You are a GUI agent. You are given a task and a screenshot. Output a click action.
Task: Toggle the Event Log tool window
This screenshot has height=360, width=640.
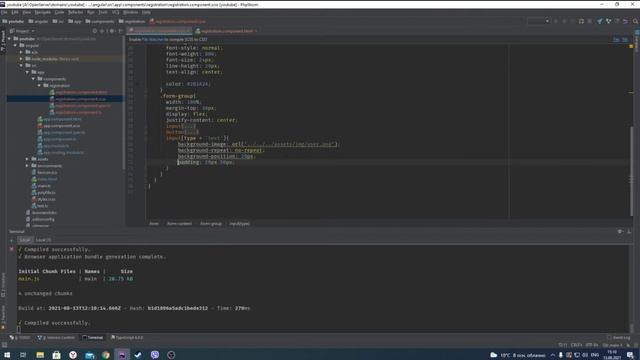tap(618, 338)
